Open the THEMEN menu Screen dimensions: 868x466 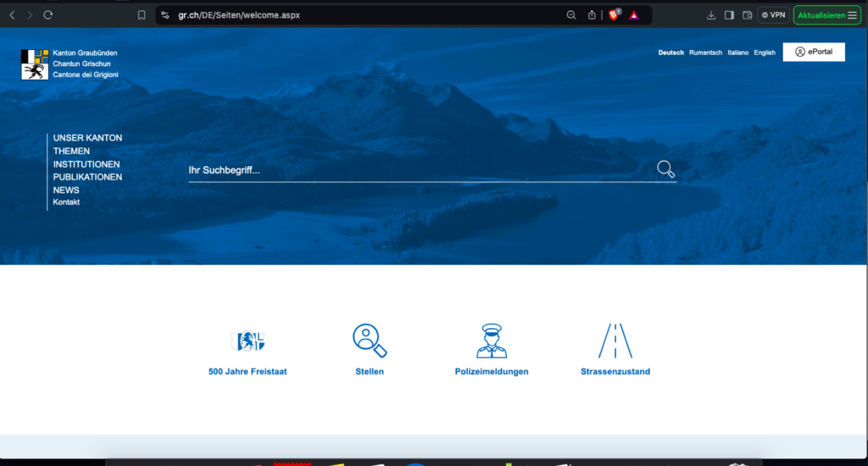pos(71,151)
